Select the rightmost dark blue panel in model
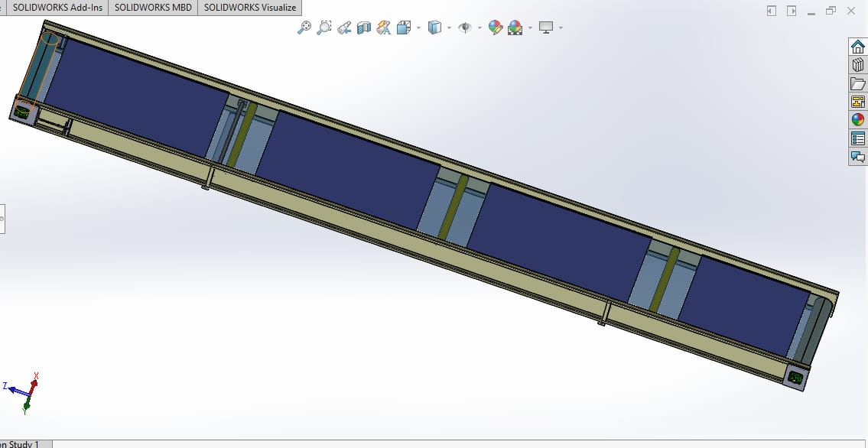Viewport: 868px width, 448px height. click(x=743, y=307)
